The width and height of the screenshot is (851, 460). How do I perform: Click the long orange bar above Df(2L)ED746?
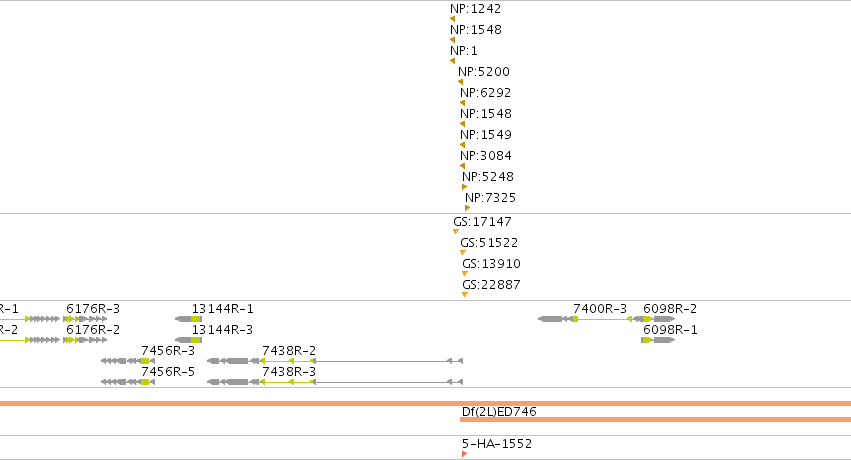click(x=426, y=404)
